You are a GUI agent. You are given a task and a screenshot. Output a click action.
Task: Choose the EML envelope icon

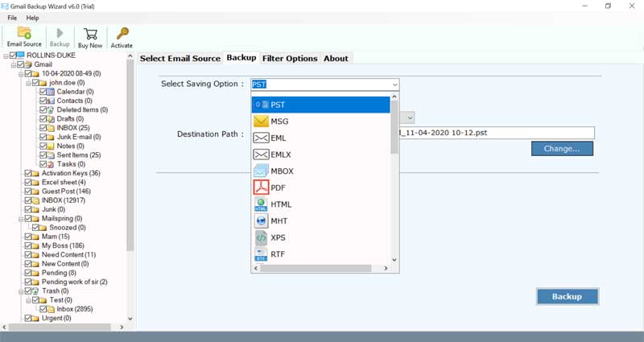coord(261,138)
